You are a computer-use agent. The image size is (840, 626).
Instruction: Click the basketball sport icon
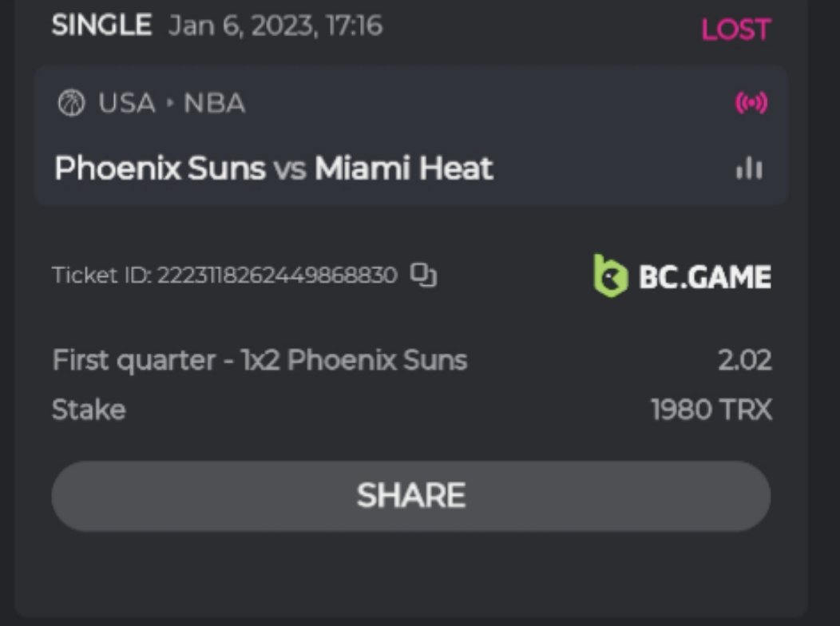click(x=71, y=104)
